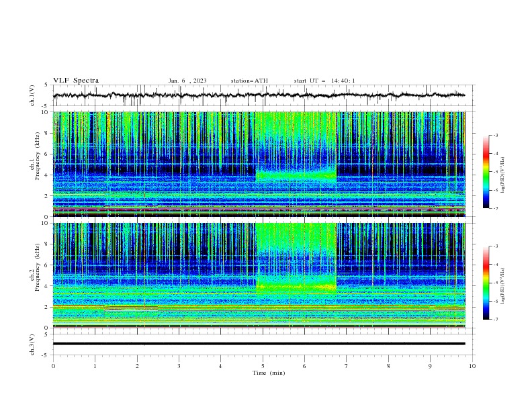Click the 'station=ATH' label

[x=249, y=81]
